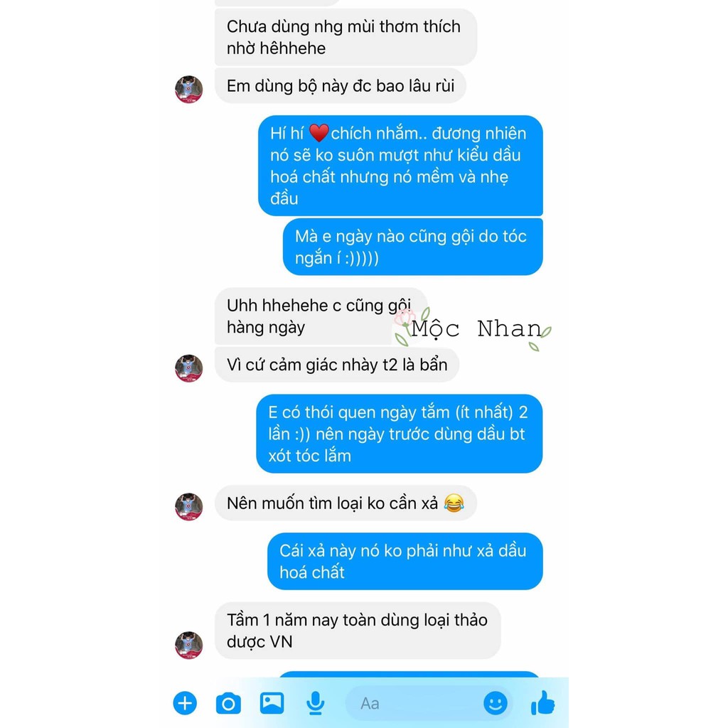This screenshot has height=728, width=728.
Task: Open the emoji smiley picker
Action: (x=496, y=703)
